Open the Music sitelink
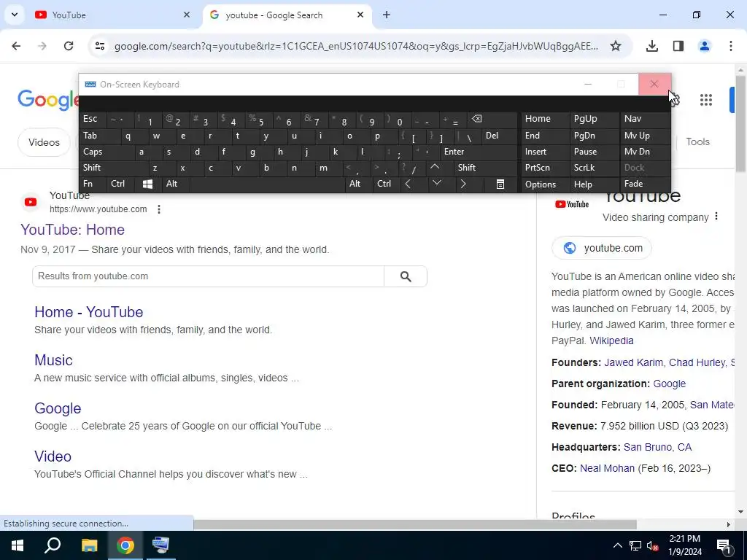Viewport: 747px width, 560px height. tap(53, 360)
